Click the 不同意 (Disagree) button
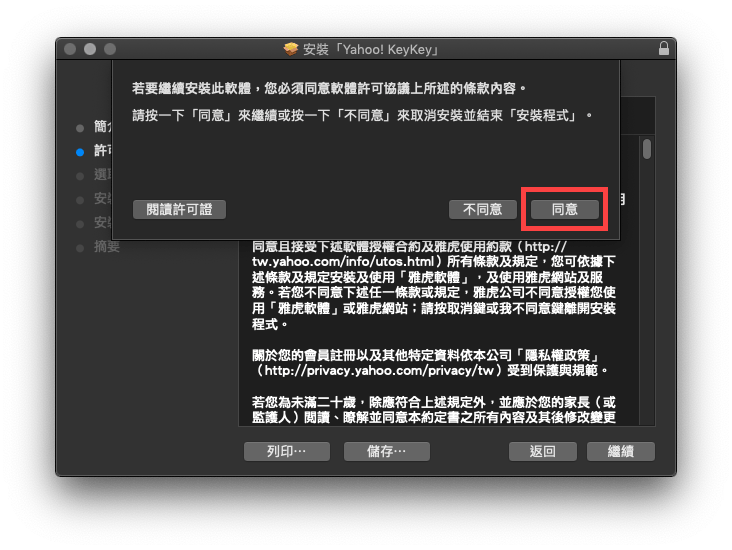Image resolution: width=732 pixels, height=550 pixels. click(x=482, y=209)
